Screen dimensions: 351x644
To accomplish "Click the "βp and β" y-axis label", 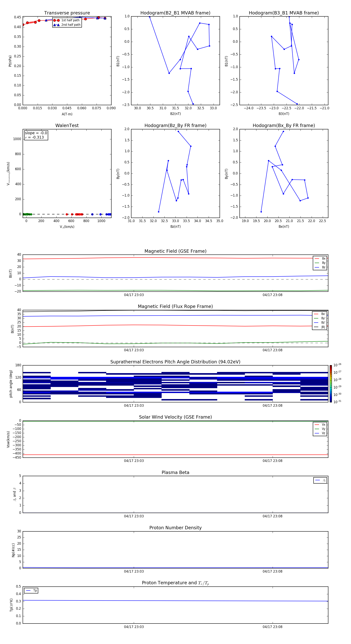I will [x=14, y=494].
